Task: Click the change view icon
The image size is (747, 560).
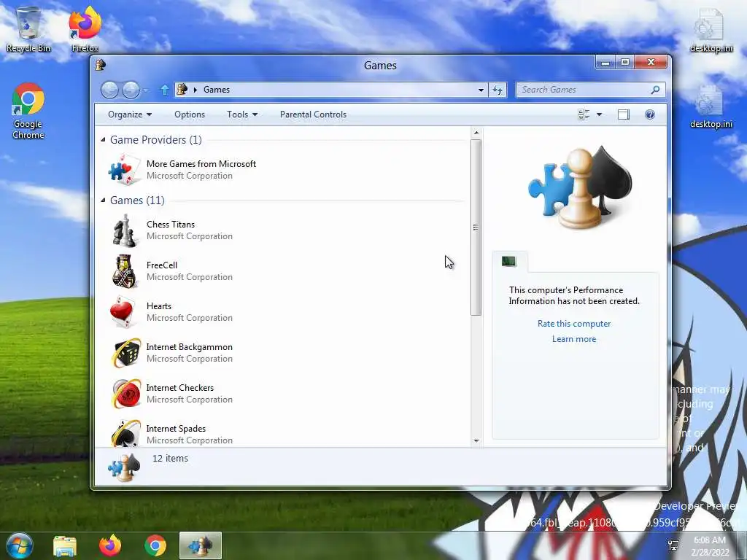Action: tap(584, 114)
